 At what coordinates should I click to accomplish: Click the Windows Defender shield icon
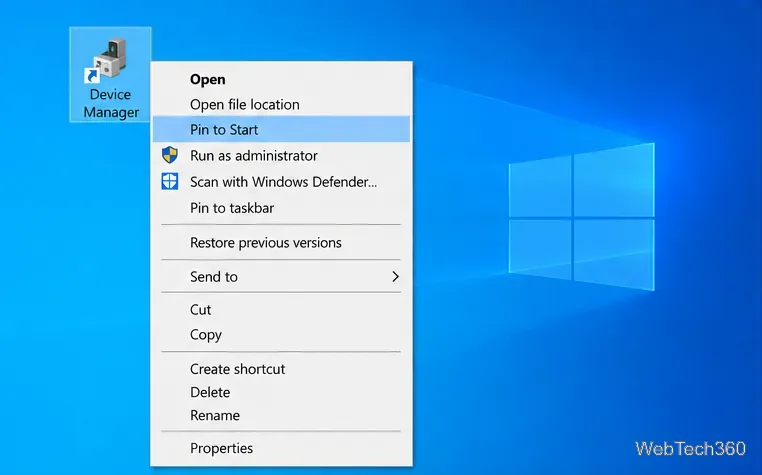click(x=170, y=181)
